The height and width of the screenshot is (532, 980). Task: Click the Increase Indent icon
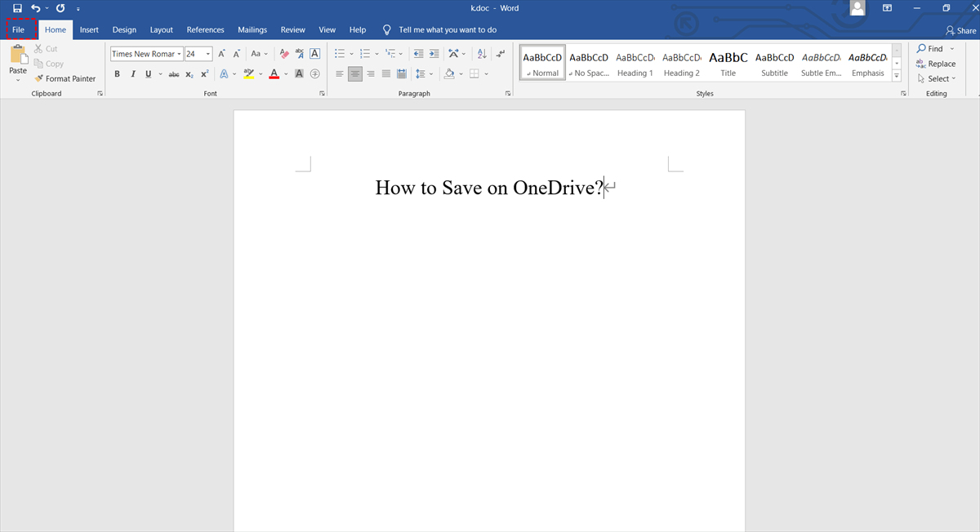434,54
